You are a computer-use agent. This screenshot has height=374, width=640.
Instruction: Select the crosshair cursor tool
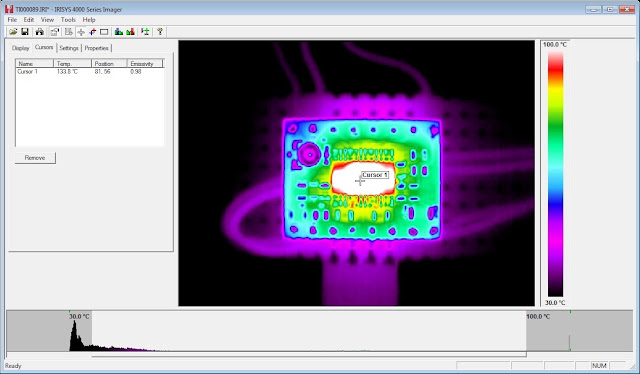pyautogui.click(x=81, y=31)
